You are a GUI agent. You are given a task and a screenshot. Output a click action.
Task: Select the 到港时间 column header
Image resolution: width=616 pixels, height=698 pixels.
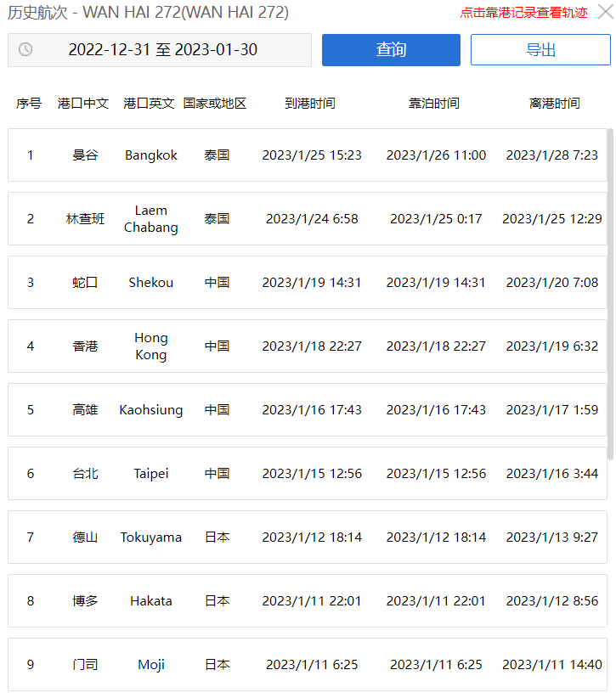(310, 104)
